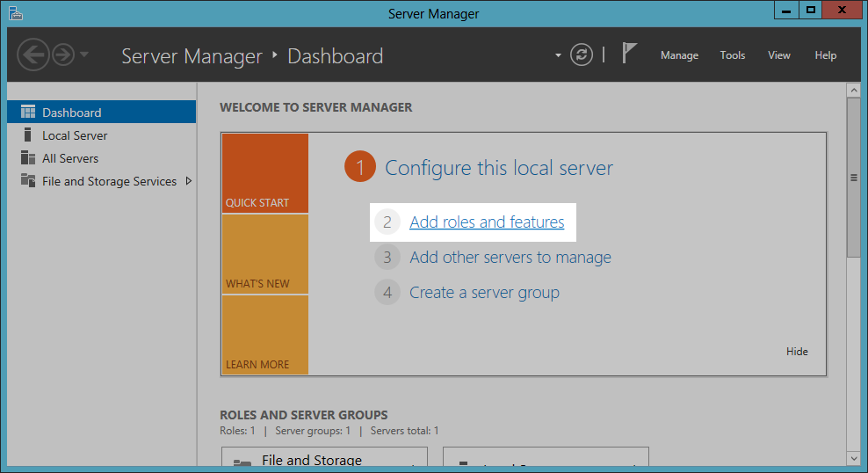Click Server Manager breadcrumb text

192,56
